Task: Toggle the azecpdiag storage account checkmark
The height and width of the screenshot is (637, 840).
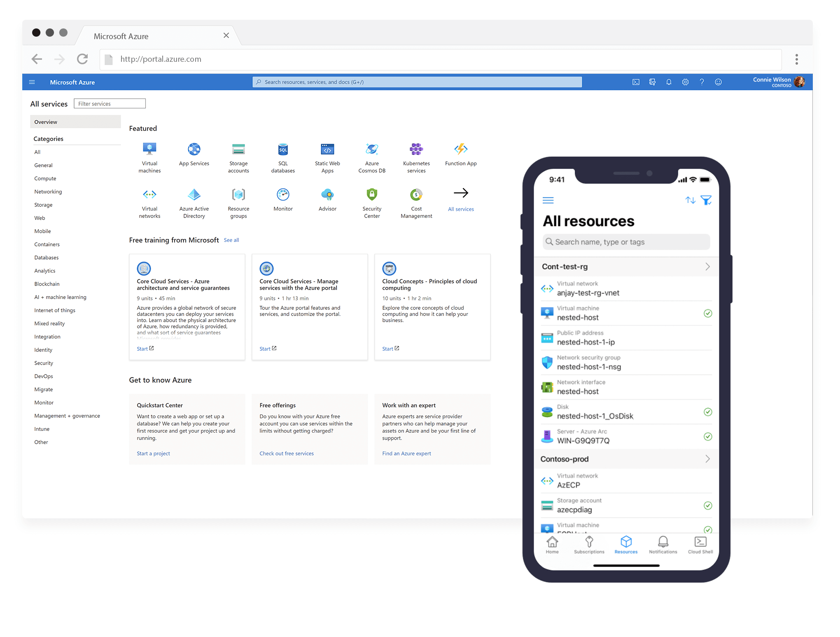Action: click(707, 506)
